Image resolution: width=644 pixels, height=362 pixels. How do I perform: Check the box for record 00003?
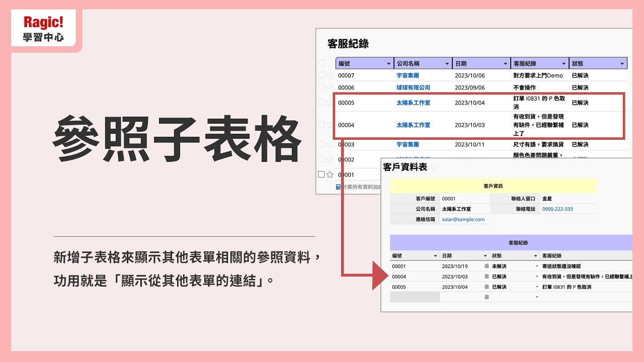pos(321,144)
